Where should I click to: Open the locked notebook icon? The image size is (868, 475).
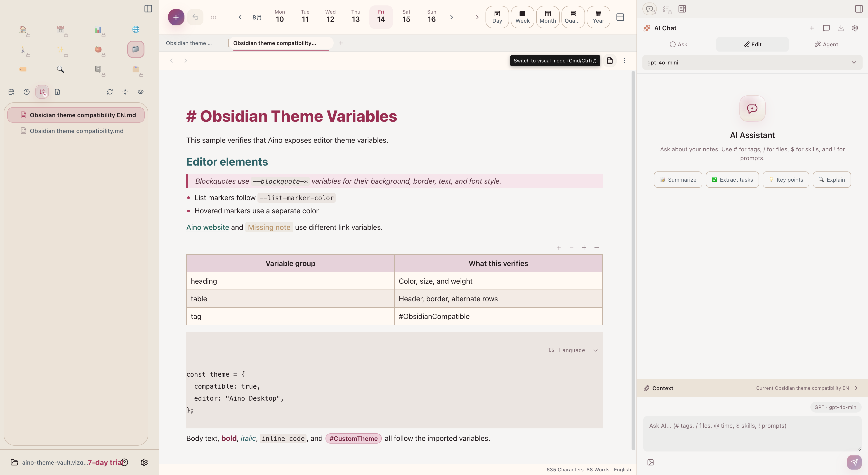tap(98, 69)
